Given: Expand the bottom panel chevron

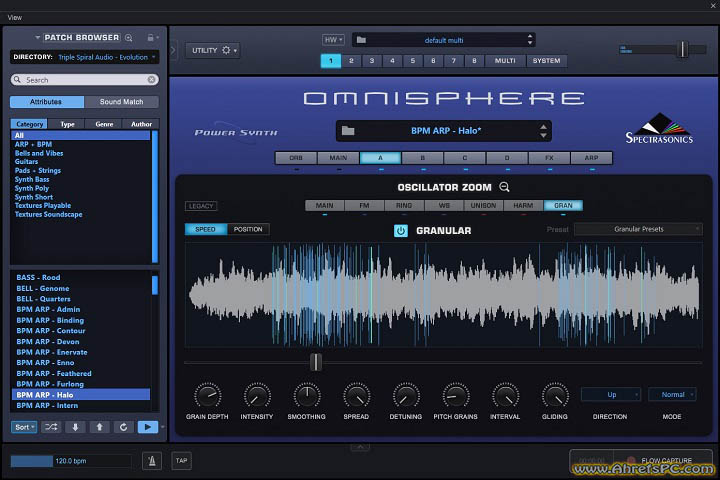Looking at the screenshot, I should click(x=360, y=446).
